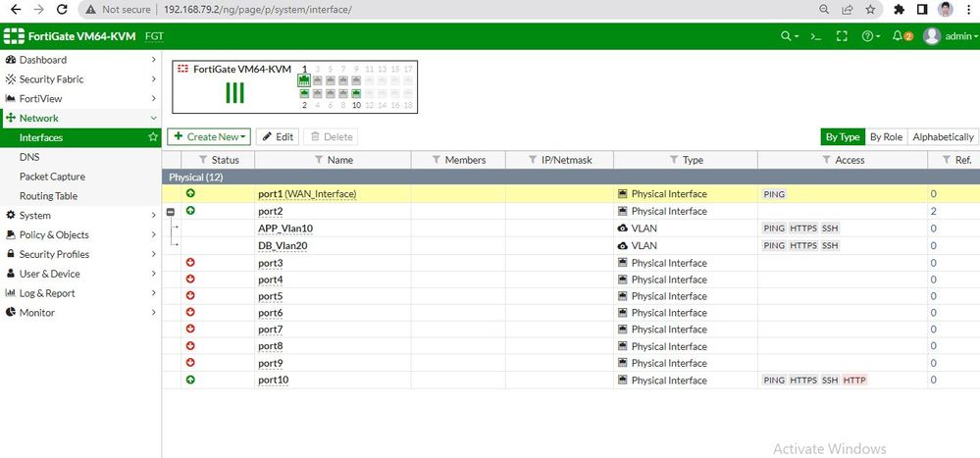980x458 pixels.
Task: Collapse the port2 VLAN tree
Action: tap(170, 211)
